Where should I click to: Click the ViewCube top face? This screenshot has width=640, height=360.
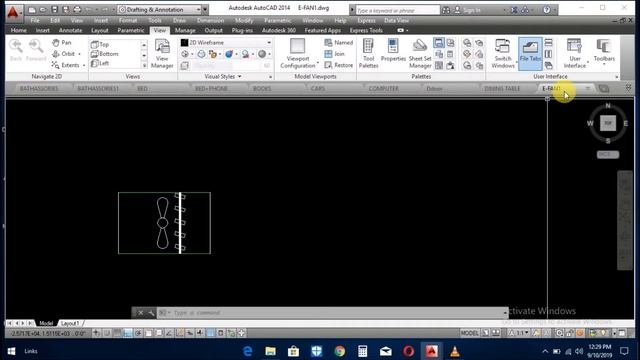coord(608,123)
